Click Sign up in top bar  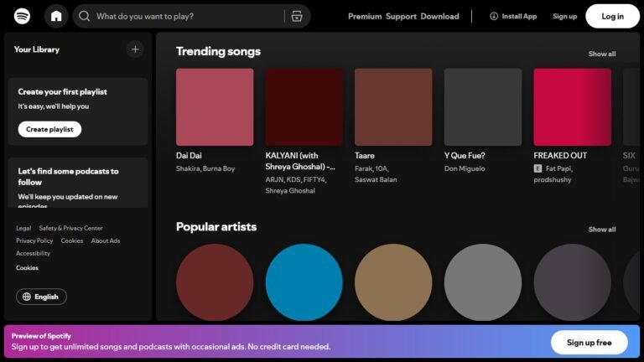coord(564,17)
